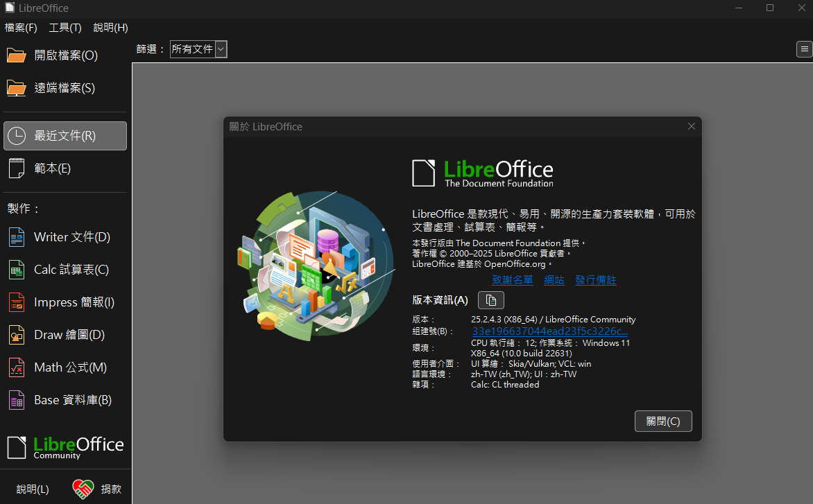This screenshot has height=504, width=813.
Task: Click the 'The Document Foundation' tagline
Action: tap(499, 183)
